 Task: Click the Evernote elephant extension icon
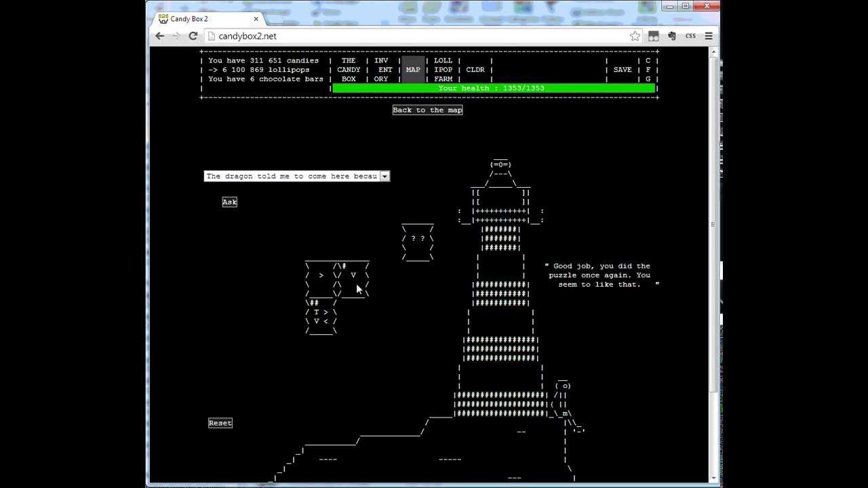coord(672,36)
